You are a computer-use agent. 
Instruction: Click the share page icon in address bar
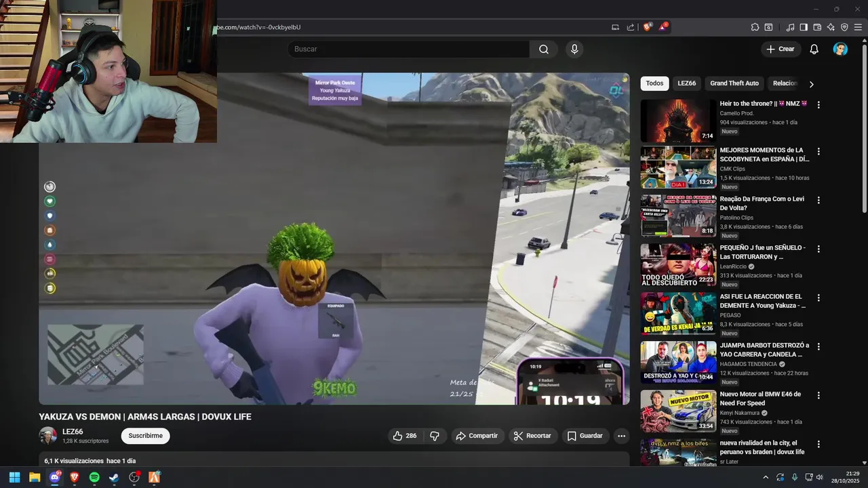pos(631,27)
